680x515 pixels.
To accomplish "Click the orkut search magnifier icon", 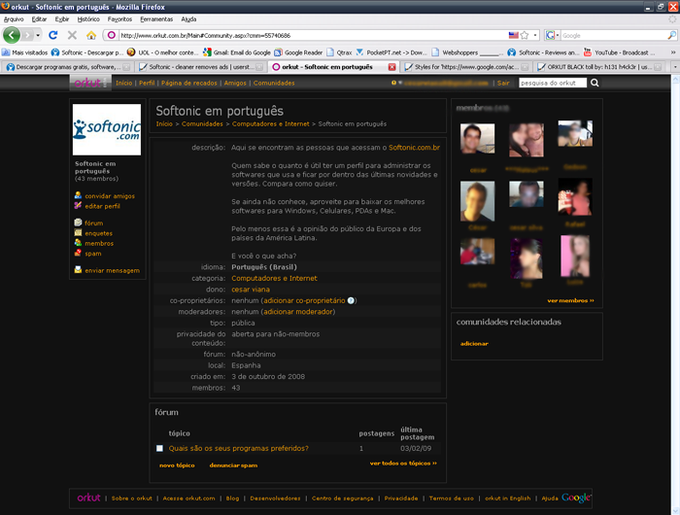I will click(595, 83).
